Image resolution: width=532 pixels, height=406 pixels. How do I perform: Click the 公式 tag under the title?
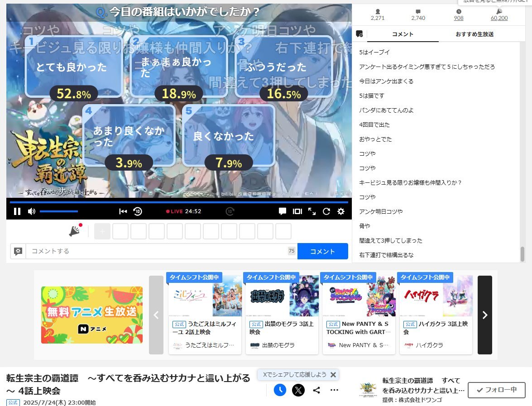[13, 403]
